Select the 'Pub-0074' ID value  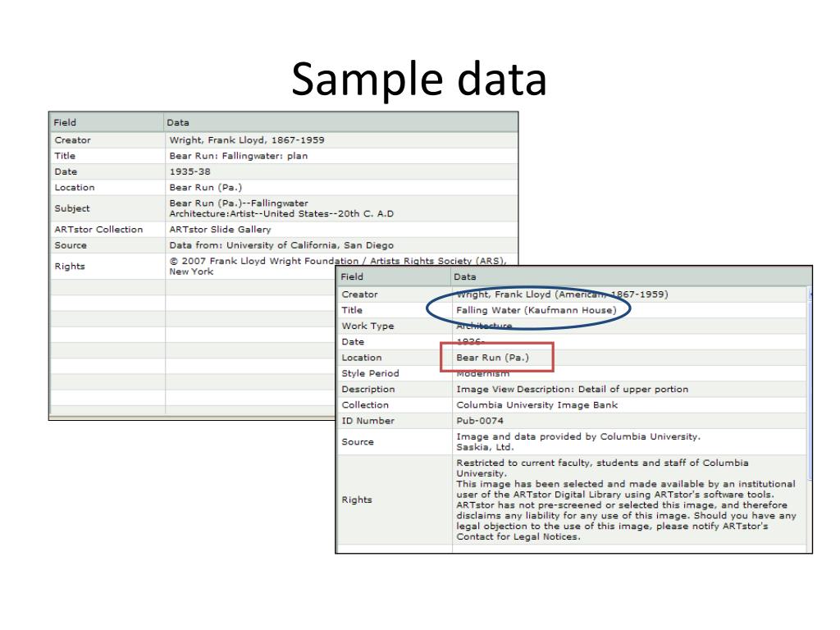click(x=480, y=421)
